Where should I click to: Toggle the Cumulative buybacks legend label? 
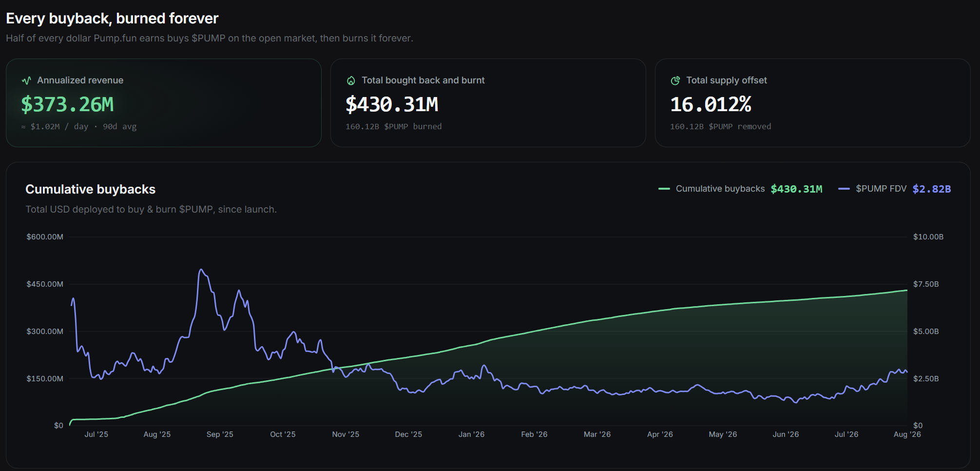point(720,189)
